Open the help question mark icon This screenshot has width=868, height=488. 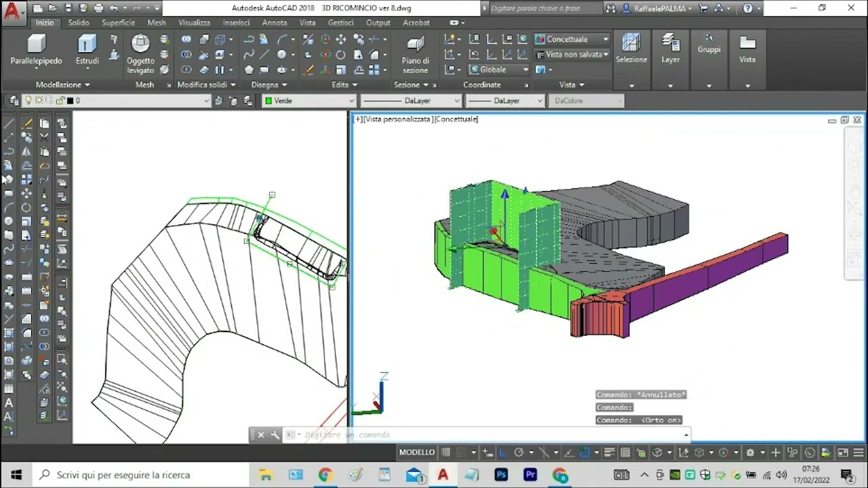point(747,9)
